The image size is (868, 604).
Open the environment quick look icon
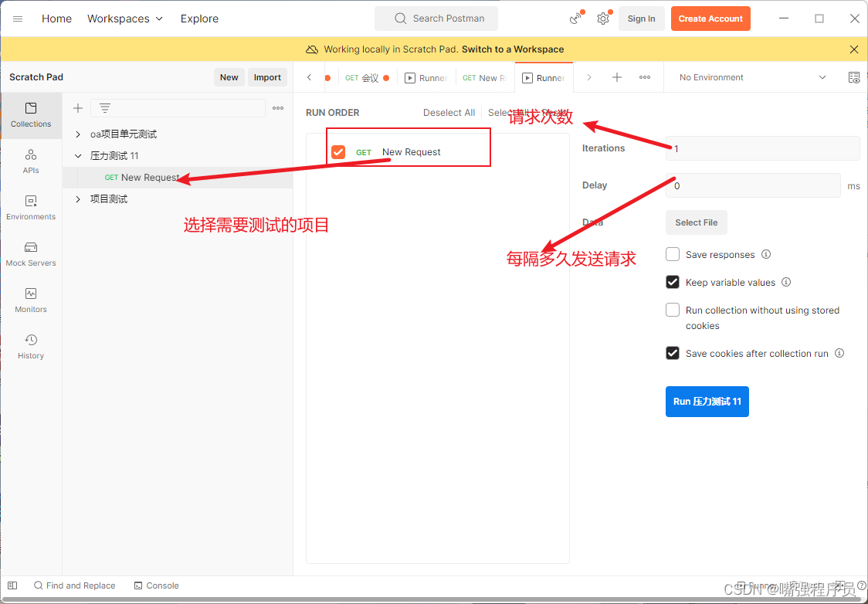[854, 77]
